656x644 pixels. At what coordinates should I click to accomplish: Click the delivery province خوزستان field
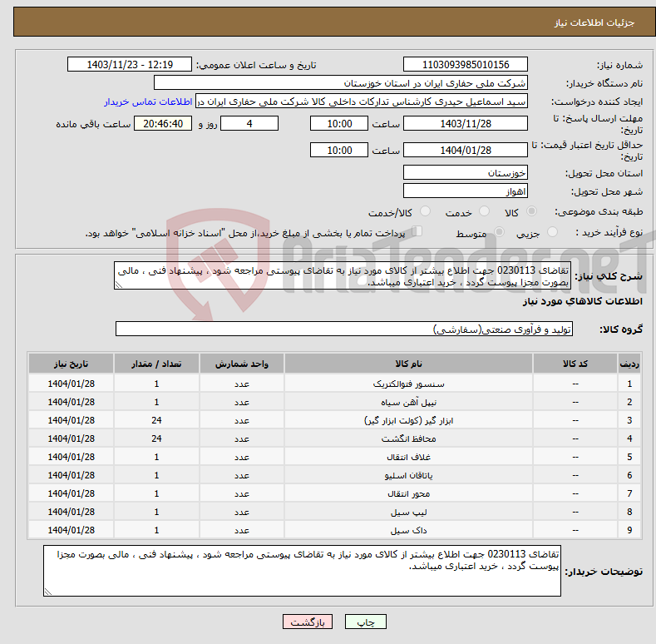click(466, 172)
